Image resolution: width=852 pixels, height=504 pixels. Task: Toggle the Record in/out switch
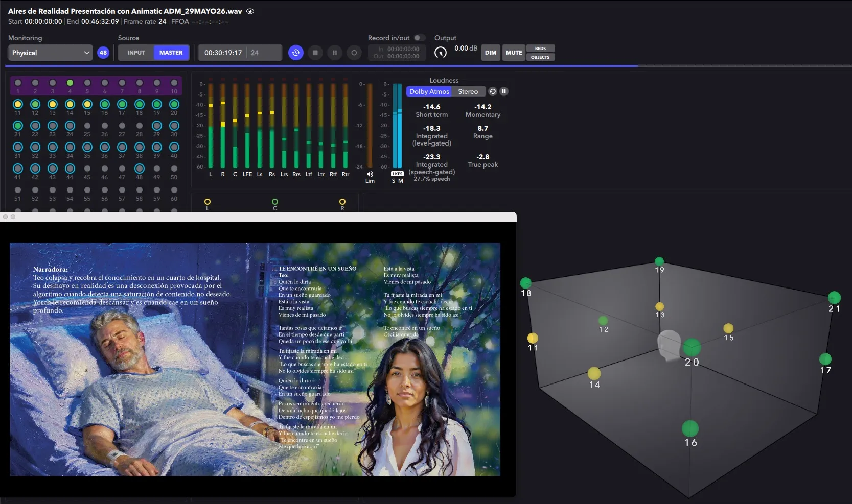click(419, 38)
